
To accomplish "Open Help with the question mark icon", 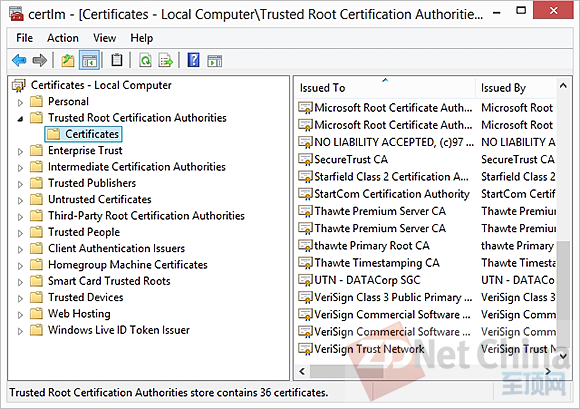I will pos(193,60).
